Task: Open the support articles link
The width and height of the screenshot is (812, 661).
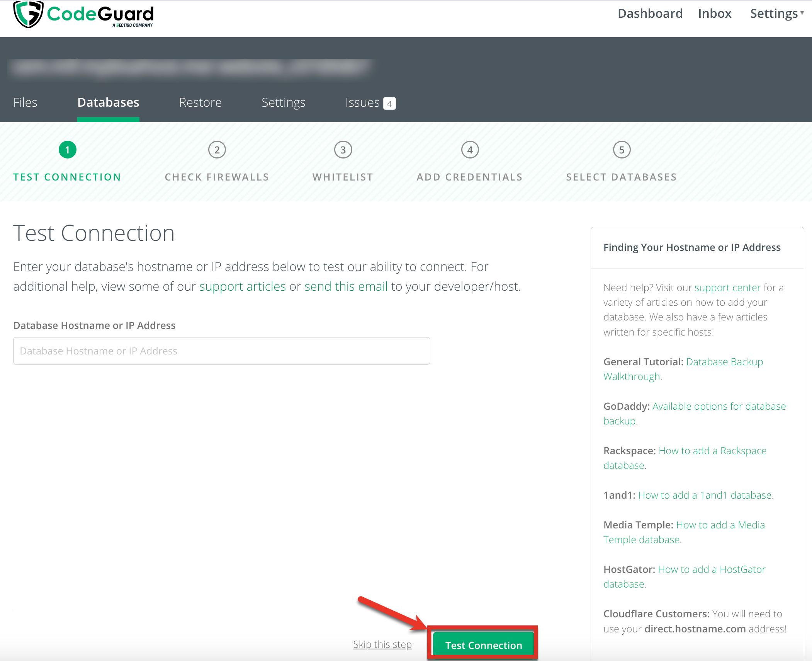Action: [242, 286]
